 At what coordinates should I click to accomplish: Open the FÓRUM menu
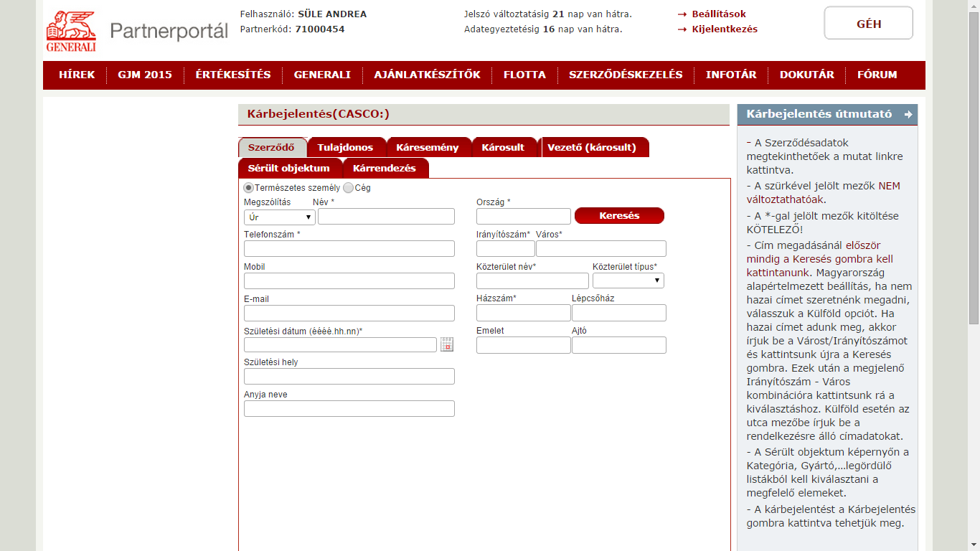(877, 75)
